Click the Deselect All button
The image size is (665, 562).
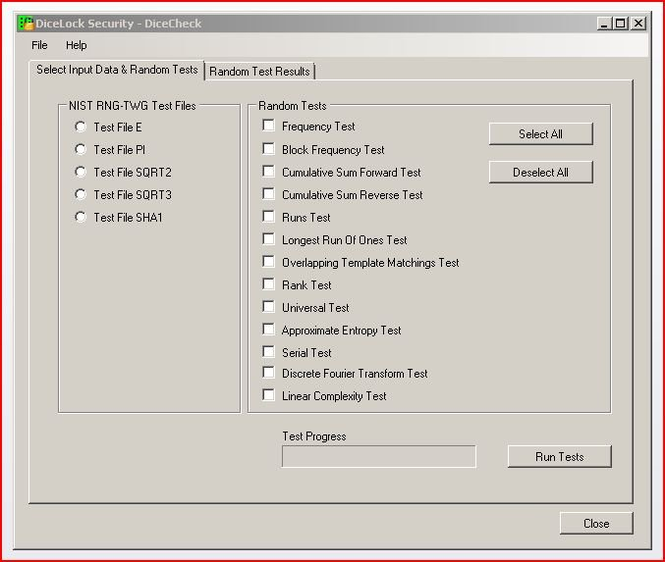(x=541, y=172)
